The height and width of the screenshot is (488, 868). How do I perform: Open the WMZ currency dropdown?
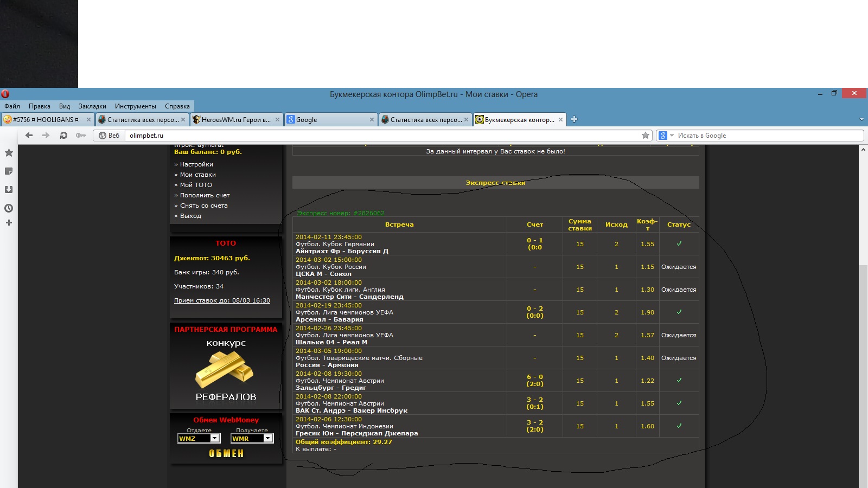point(199,439)
